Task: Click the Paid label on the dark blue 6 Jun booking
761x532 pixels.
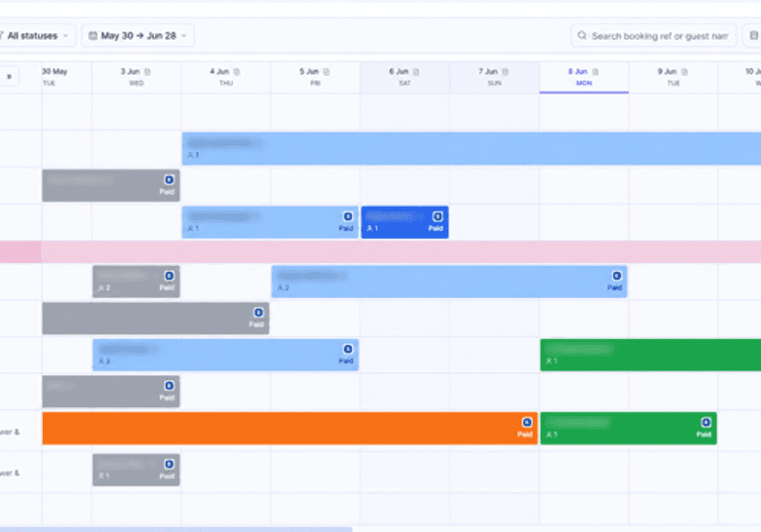Action: (436, 228)
